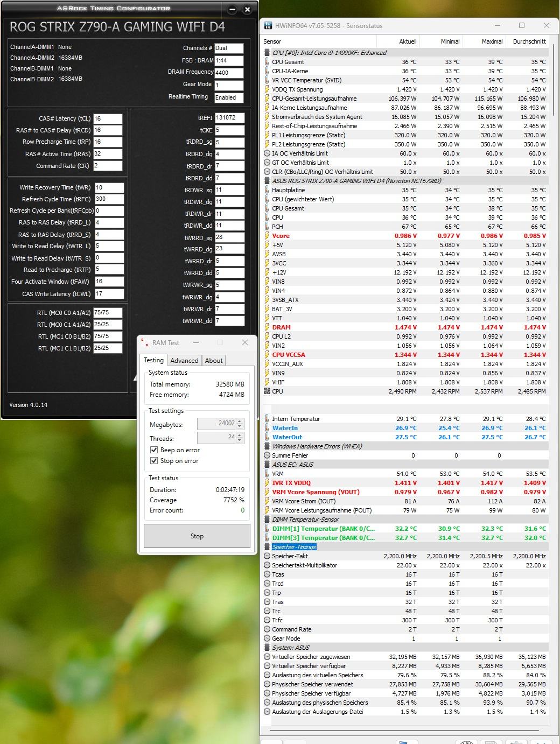Click the Refresh Cycle Time (tRFC) field
The image size is (560, 744).
coord(109,199)
